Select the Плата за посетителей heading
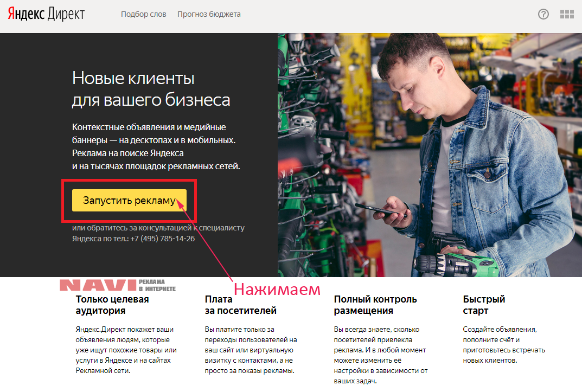 pos(240,305)
